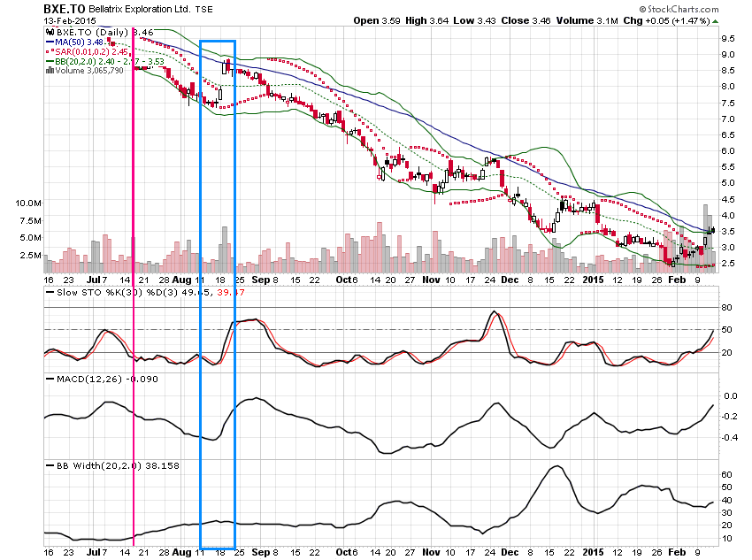This screenshot has height=560, width=752.
Task: Click the 6.0 price axis label
Action: point(727,150)
